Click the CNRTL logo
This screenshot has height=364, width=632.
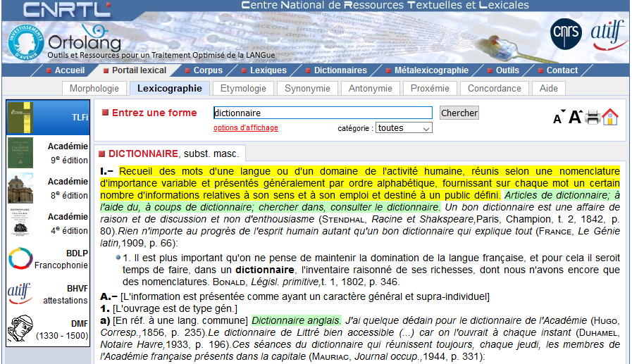[67, 10]
